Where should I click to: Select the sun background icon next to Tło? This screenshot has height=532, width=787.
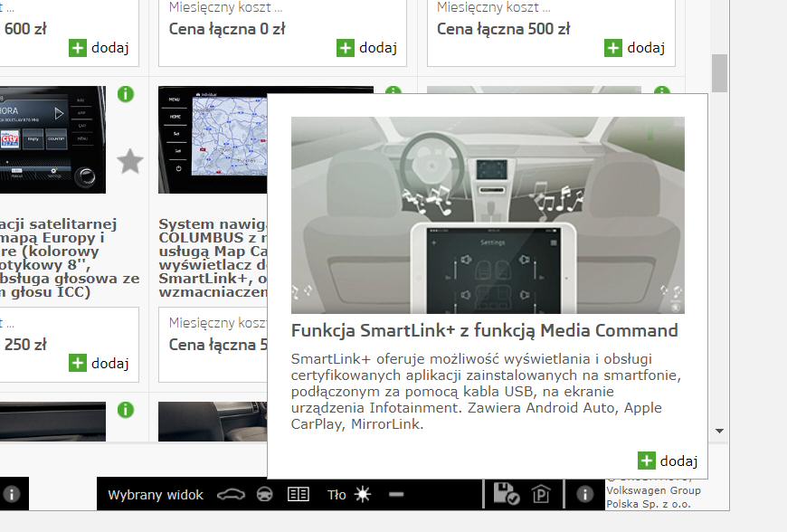(x=363, y=495)
